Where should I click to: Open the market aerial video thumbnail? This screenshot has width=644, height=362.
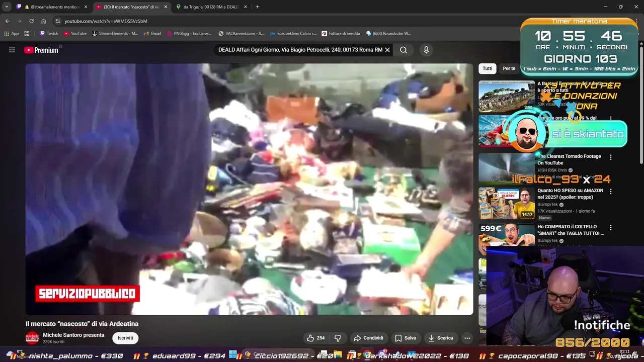(507, 96)
